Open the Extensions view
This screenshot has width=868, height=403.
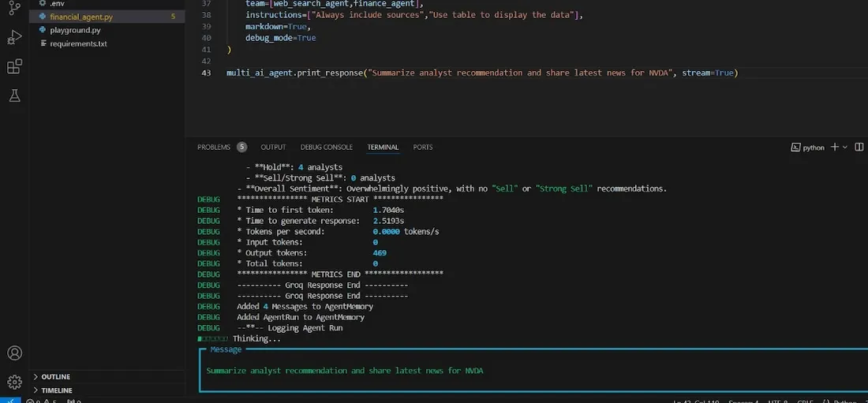coord(14,66)
